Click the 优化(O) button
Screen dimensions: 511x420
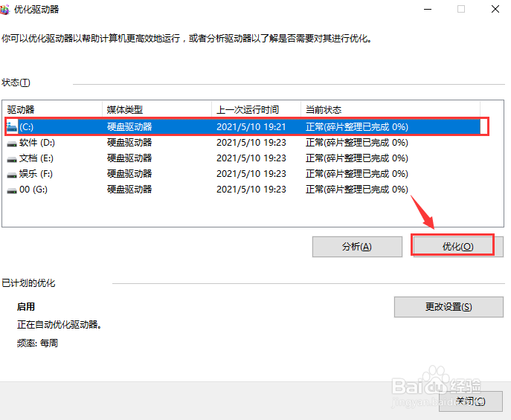458,247
